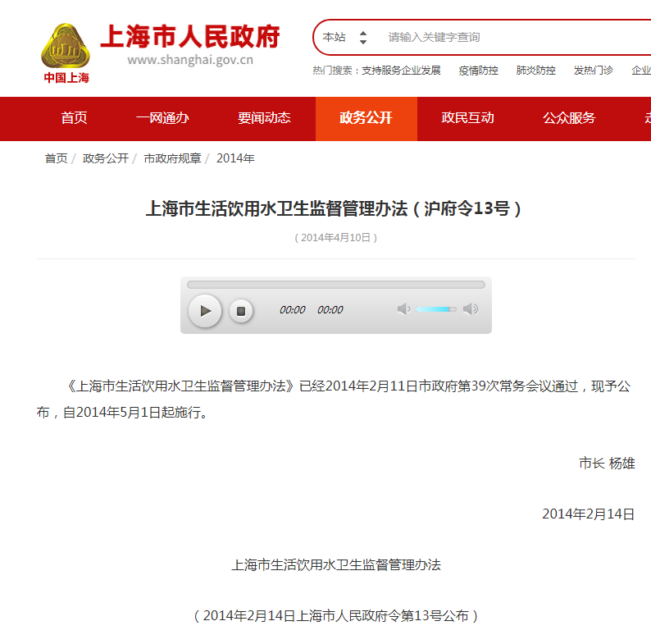Open the 公众服务 navigation tab

tap(569, 118)
